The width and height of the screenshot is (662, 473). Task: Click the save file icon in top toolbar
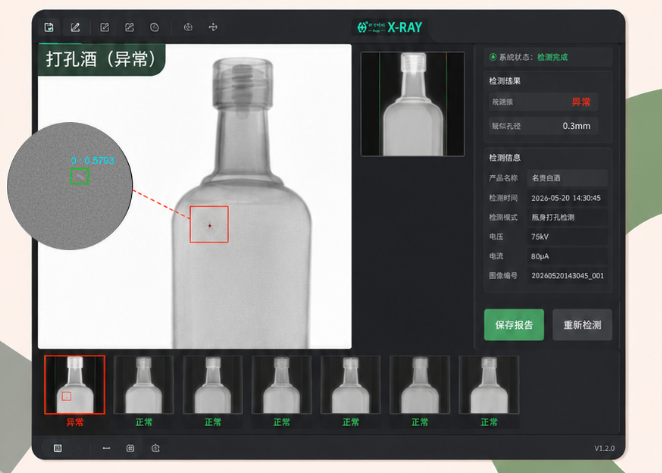point(49,27)
